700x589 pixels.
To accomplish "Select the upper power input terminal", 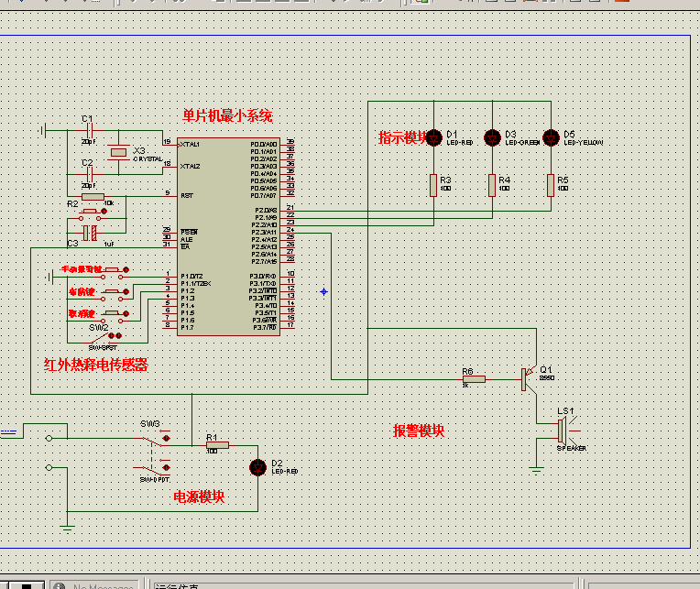I will click(x=49, y=438).
